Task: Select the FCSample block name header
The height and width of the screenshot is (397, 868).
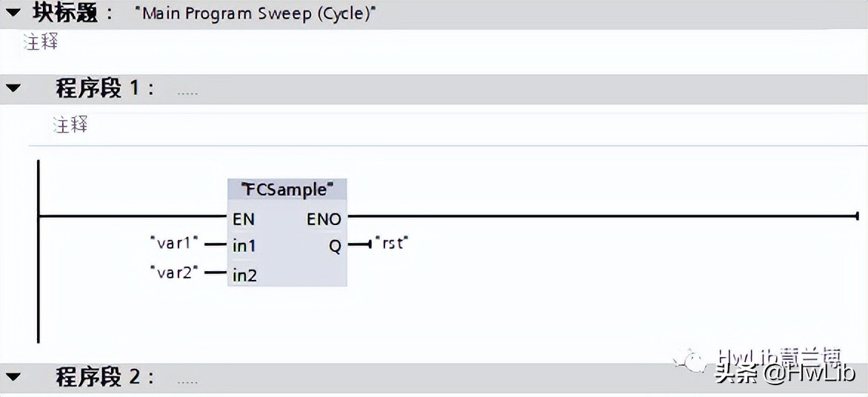Action: click(287, 190)
